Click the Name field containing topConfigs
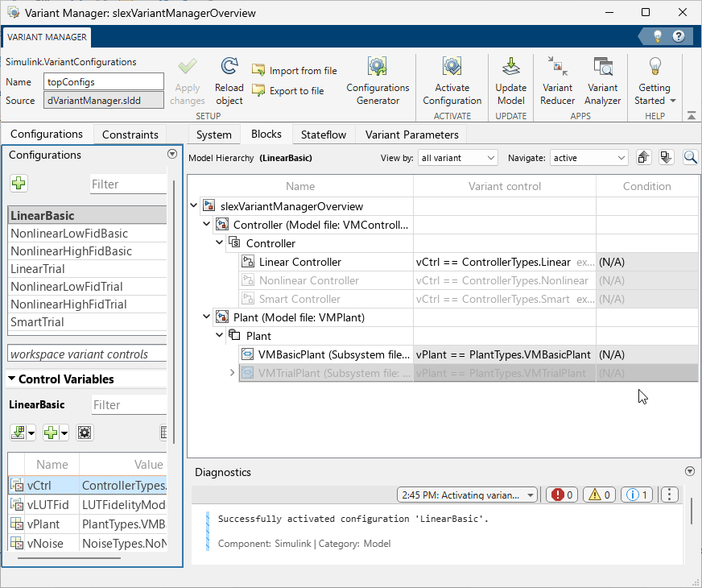The image size is (702, 588). [x=104, y=82]
